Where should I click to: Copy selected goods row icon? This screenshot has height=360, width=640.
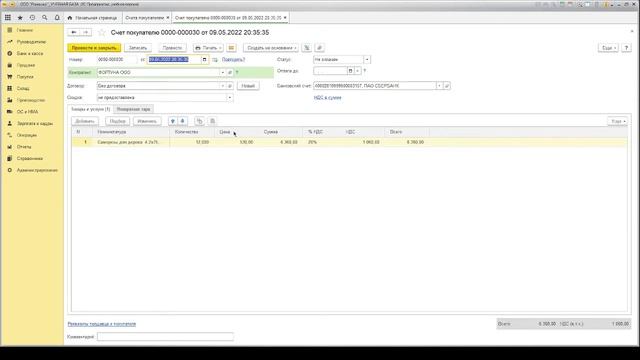coord(199,121)
